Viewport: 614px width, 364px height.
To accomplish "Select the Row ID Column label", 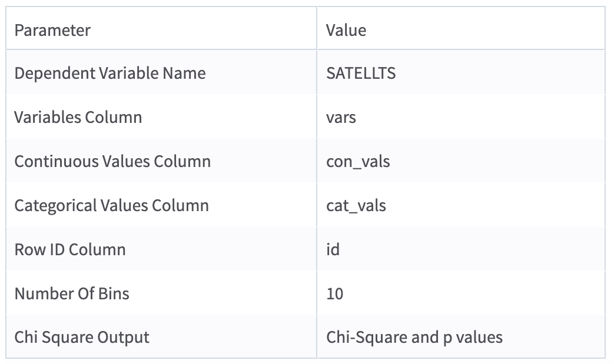I will [x=70, y=249].
